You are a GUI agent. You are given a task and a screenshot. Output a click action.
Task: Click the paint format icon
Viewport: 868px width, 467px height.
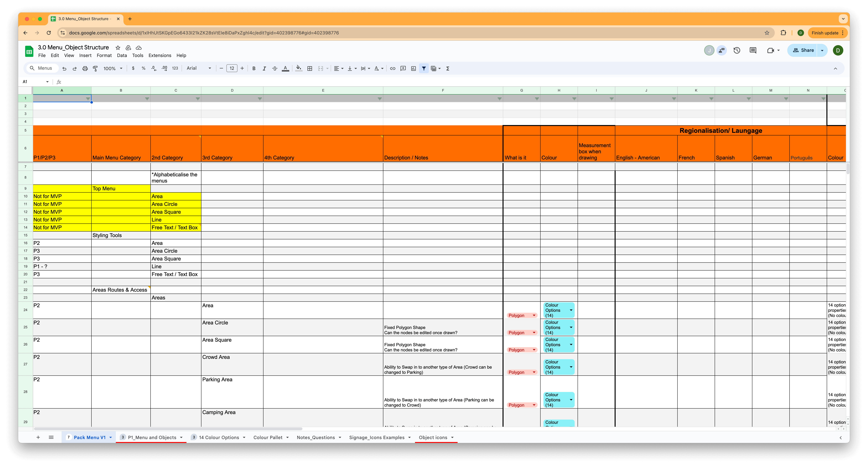(95, 68)
